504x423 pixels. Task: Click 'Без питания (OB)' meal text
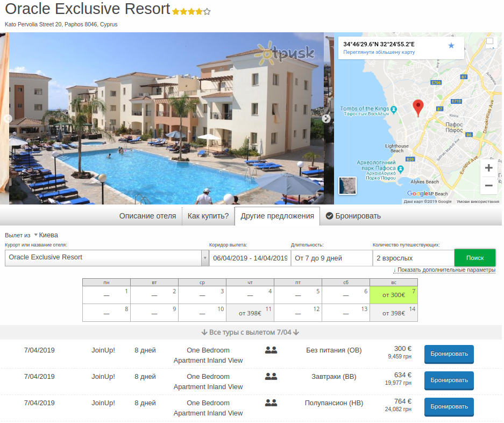(x=334, y=350)
